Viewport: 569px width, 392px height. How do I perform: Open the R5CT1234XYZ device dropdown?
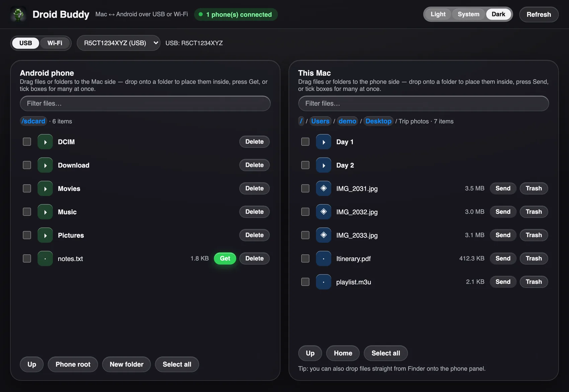click(118, 43)
